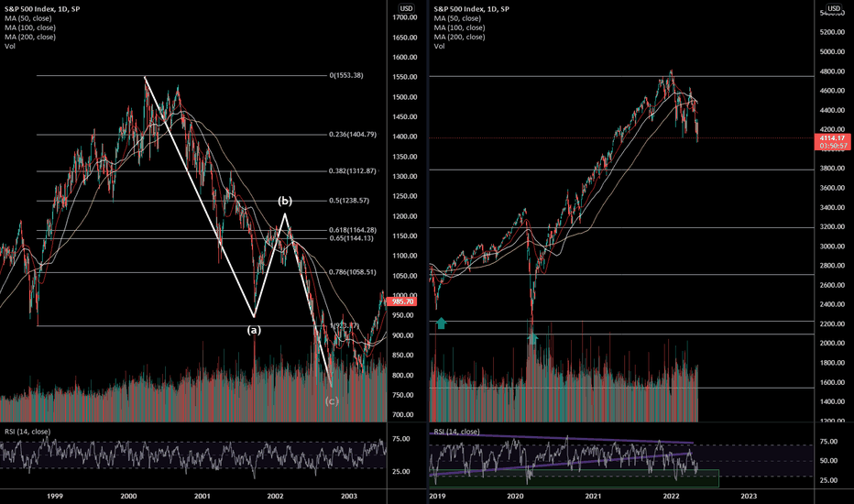Click 2019 on the right time axis
The width and height of the screenshot is (854, 504).
point(437,496)
